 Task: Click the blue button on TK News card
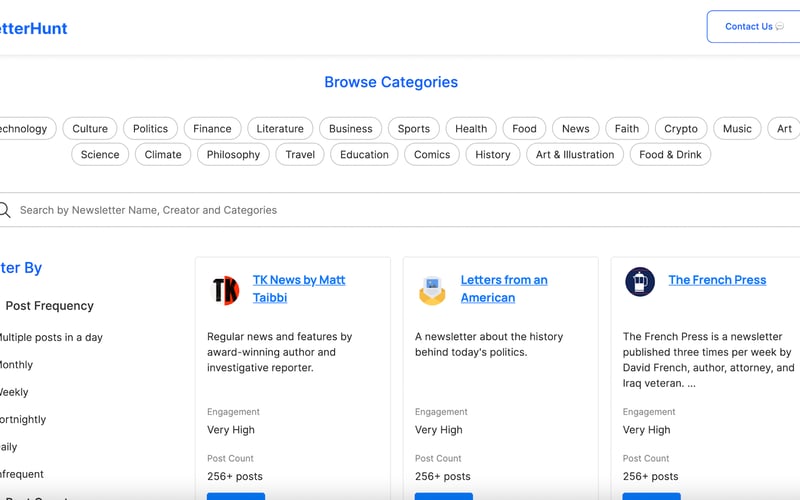coord(236,496)
